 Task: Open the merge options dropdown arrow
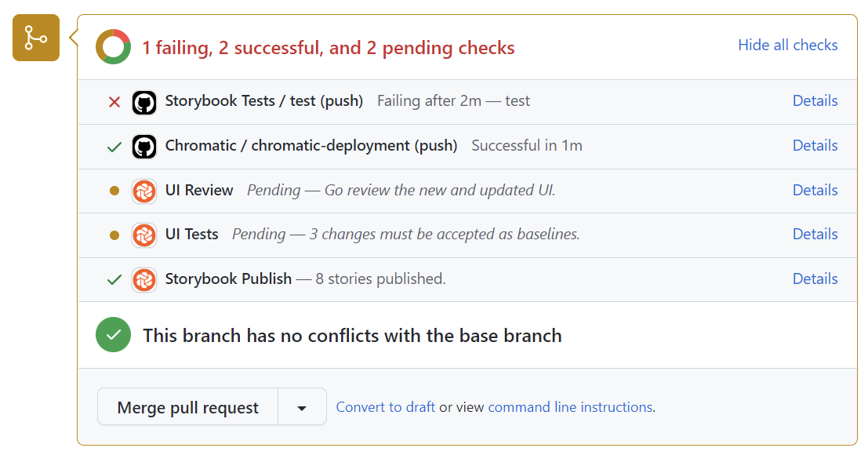pyautogui.click(x=303, y=406)
